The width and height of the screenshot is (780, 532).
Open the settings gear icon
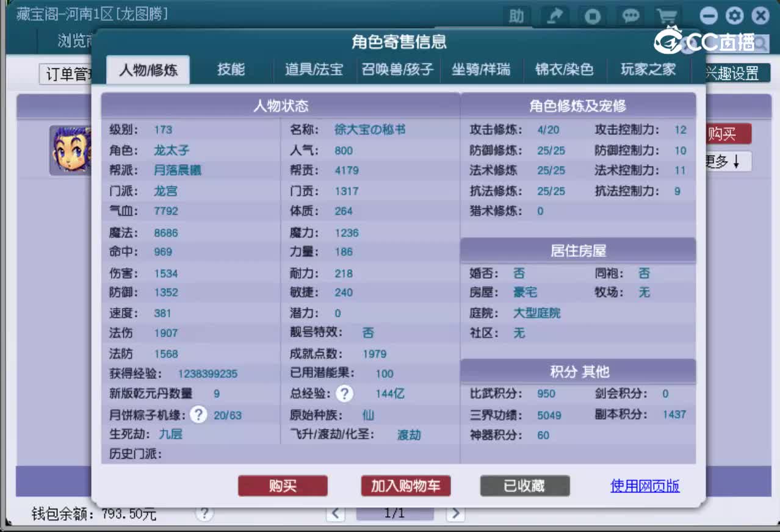point(734,15)
